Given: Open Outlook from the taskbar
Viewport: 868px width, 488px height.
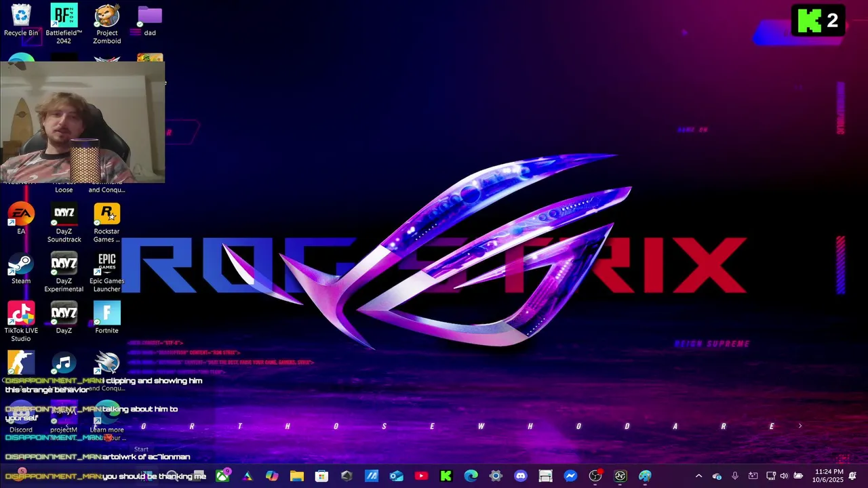Looking at the screenshot, I should [x=396, y=476].
